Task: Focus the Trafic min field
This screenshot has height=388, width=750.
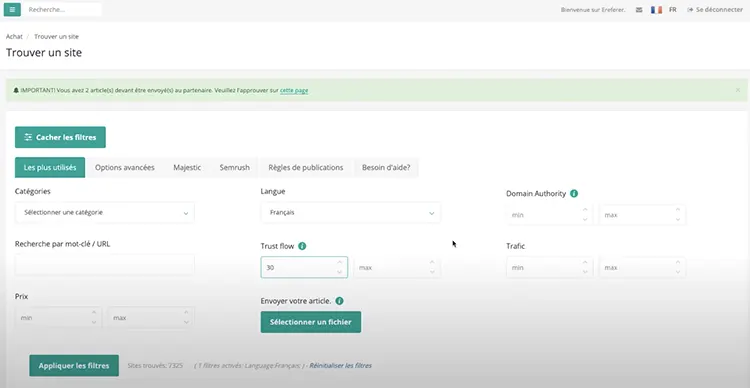Action: tap(550, 267)
